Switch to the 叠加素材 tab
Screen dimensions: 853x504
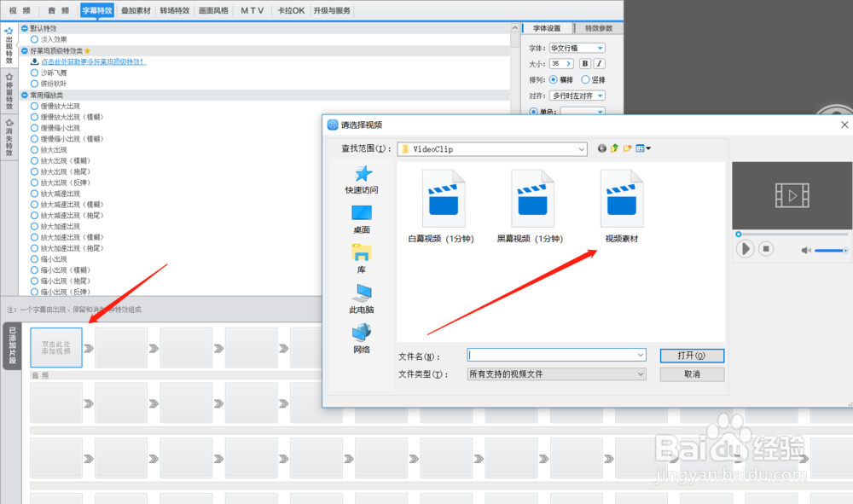[136, 10]
